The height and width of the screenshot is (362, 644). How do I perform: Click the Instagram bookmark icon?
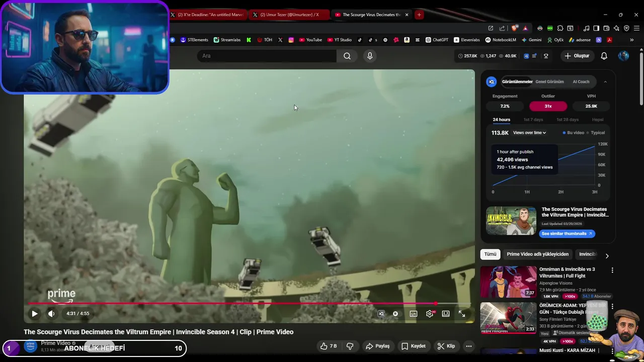pyautogui.click(x=291, y=40)
